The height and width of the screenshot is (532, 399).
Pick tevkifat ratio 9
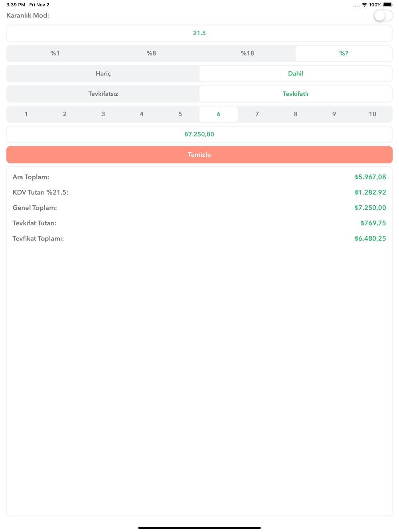point(334,114)
